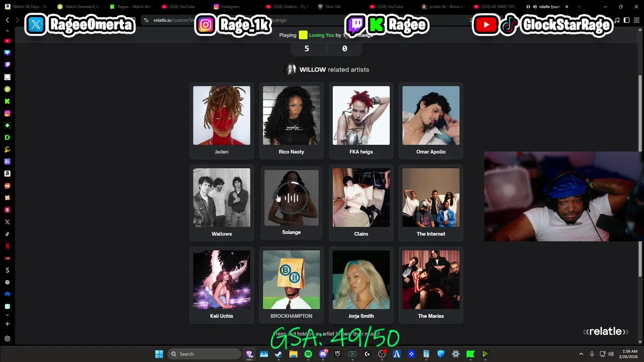Open the Twitch sidebar icon

7,65
